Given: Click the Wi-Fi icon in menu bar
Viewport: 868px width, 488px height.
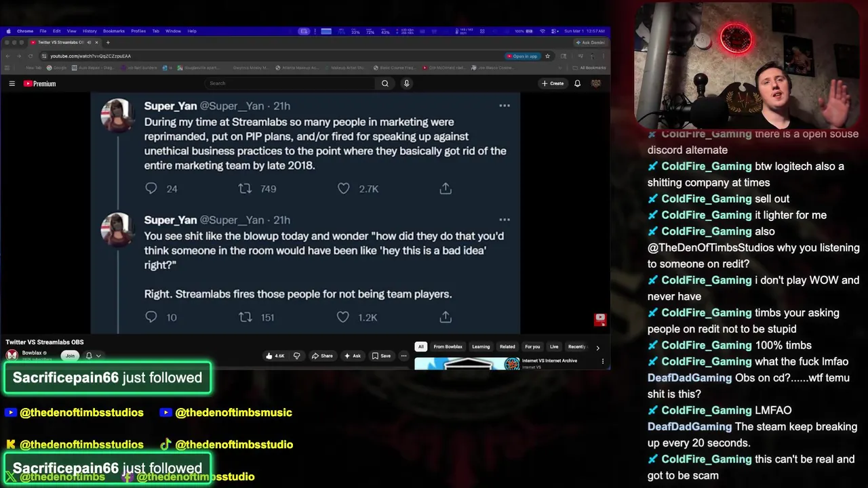Looking at the screenshot, I should 542,31.
